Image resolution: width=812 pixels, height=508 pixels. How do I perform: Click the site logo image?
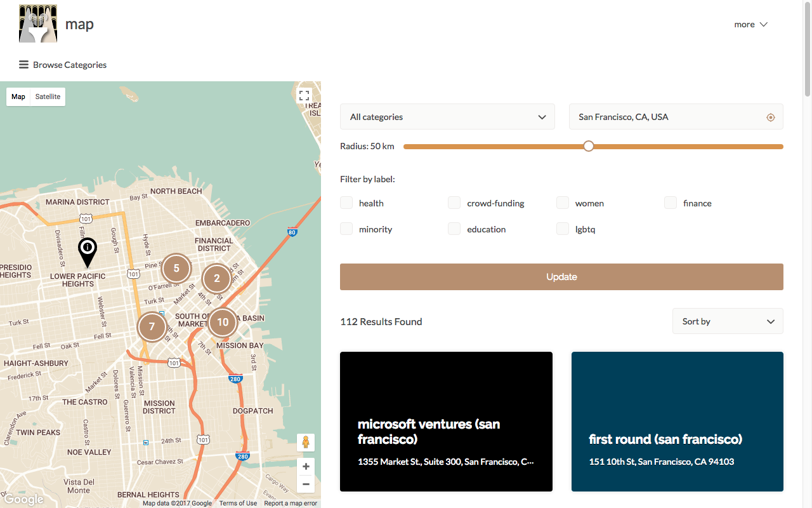[38, 23]
